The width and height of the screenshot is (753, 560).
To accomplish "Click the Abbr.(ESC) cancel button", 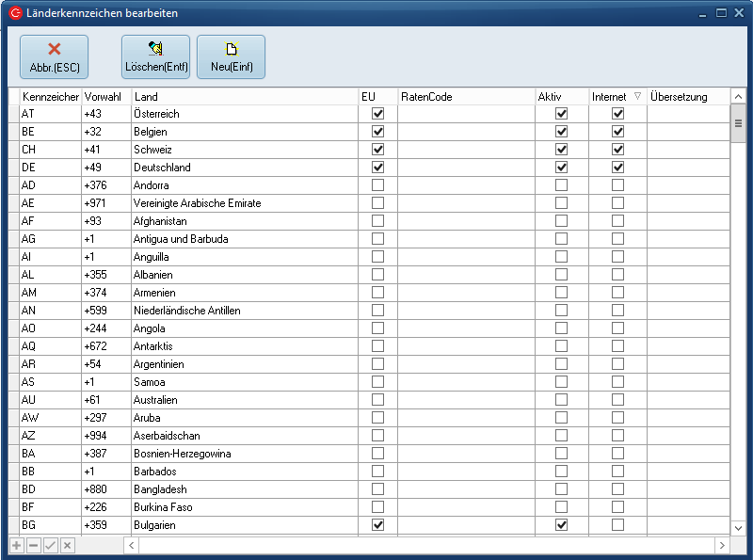I will 54,56.
